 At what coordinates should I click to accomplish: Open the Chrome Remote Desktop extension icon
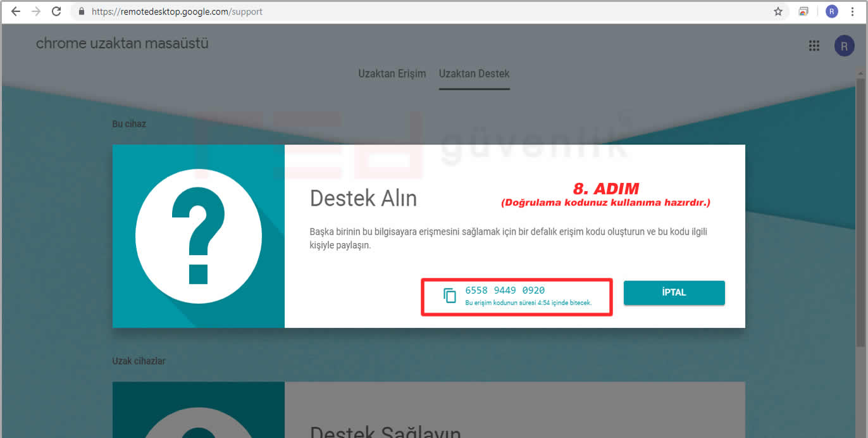803,11
